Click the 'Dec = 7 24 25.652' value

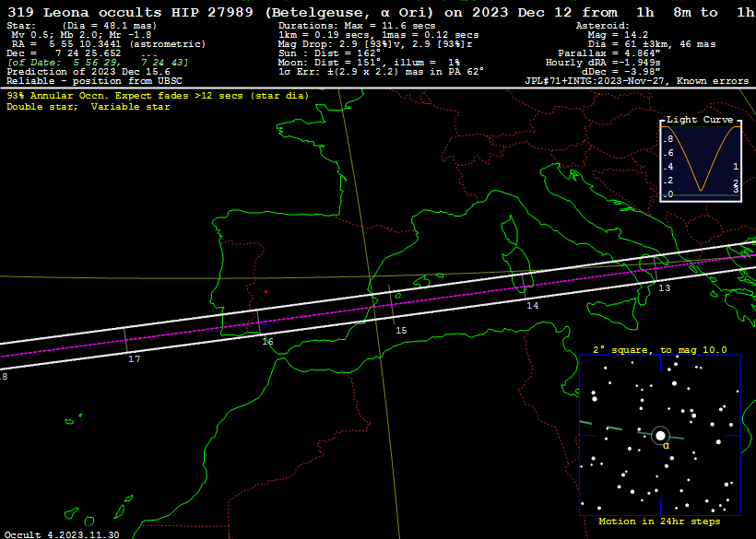(x=64, y=53)
